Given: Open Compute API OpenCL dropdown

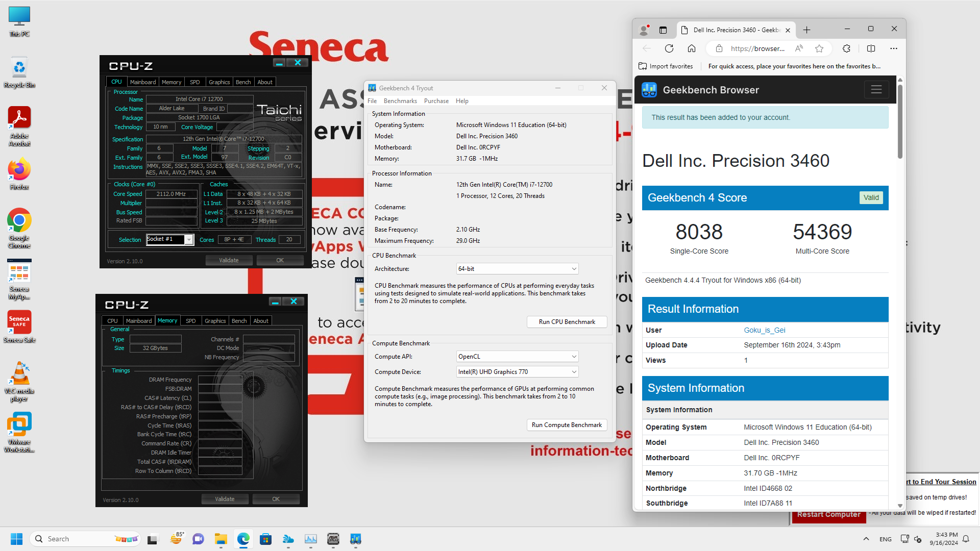Looking at the screenshot, I should 517,357.
